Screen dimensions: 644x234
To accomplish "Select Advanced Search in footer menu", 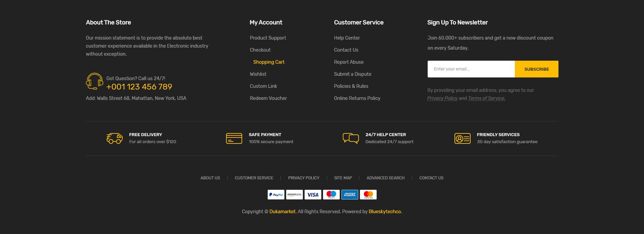I will coord(385,178).
